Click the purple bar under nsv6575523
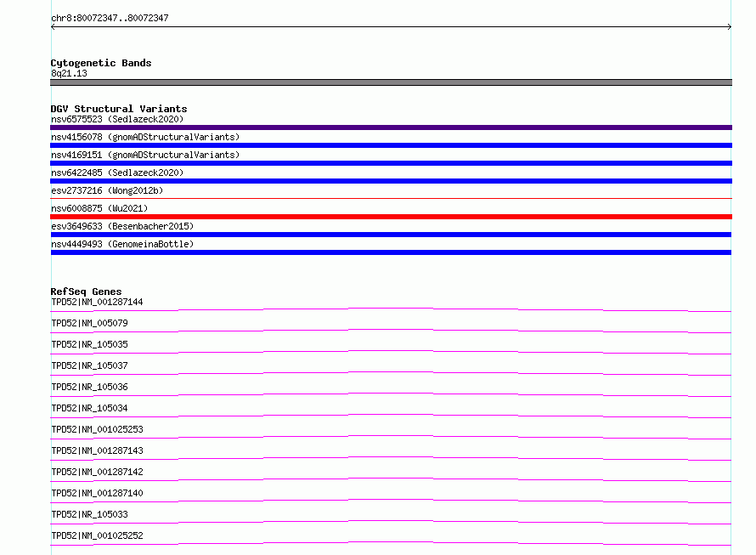This screenshot has height=555, width=756. [x=391, y=127]
